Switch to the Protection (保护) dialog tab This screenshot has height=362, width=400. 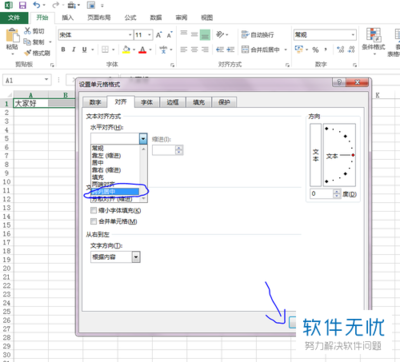tap(224, 102)
